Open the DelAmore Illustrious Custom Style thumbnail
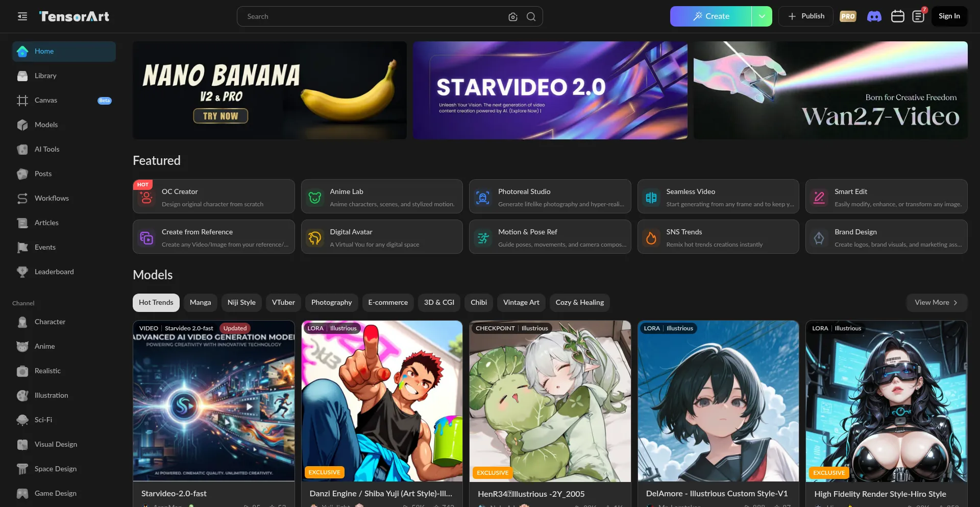This screenshot has height=507, width=980. pos(718,401)
